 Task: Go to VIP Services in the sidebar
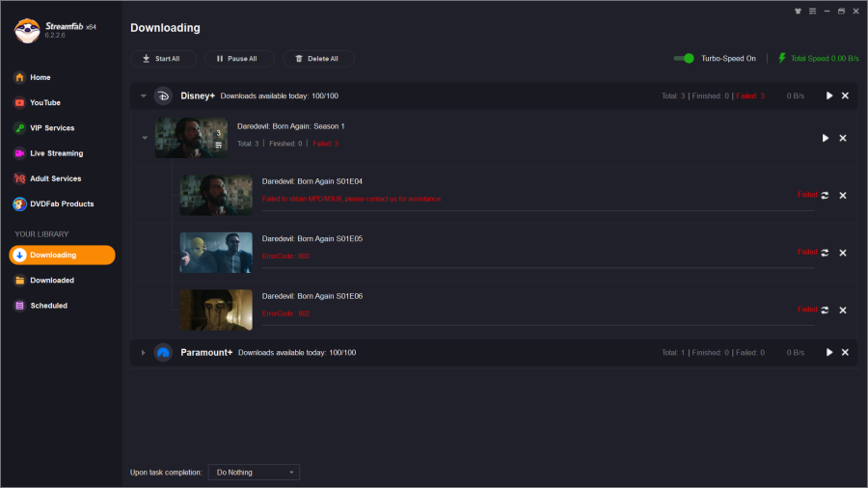point(51,127)
